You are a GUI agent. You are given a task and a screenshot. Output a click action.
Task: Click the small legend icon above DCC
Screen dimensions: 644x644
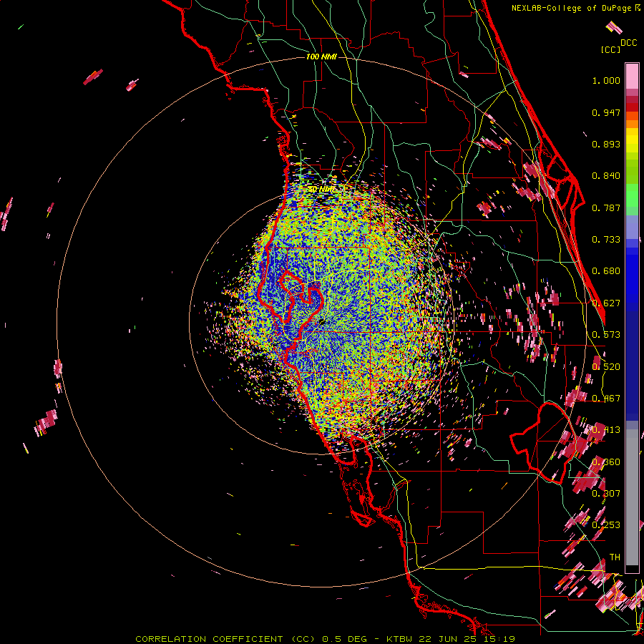click(614, 27)
